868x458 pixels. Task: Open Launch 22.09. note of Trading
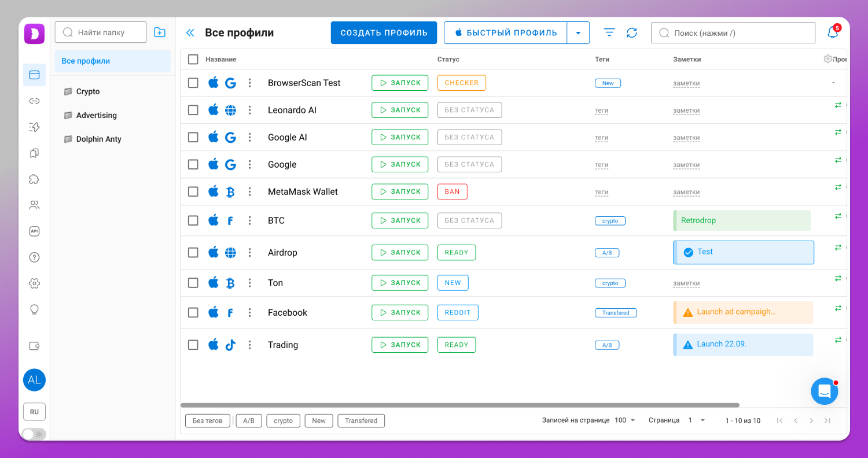tap(743, 345)
